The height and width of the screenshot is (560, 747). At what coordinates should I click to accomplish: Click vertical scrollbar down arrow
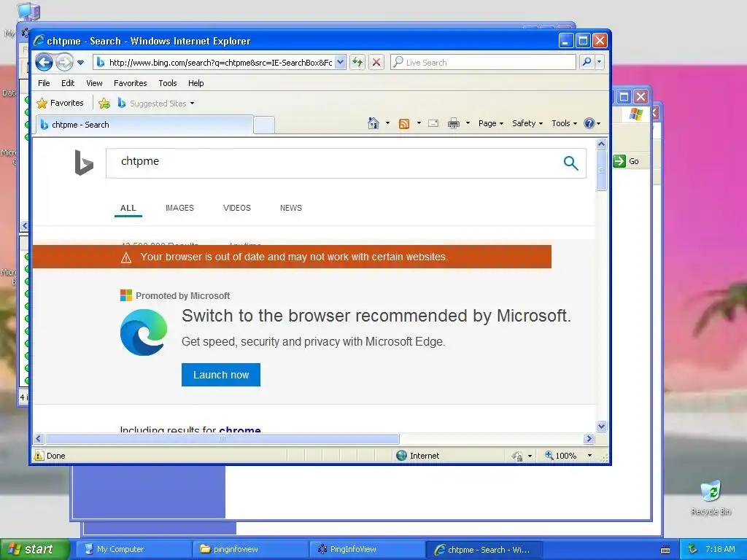601,426
